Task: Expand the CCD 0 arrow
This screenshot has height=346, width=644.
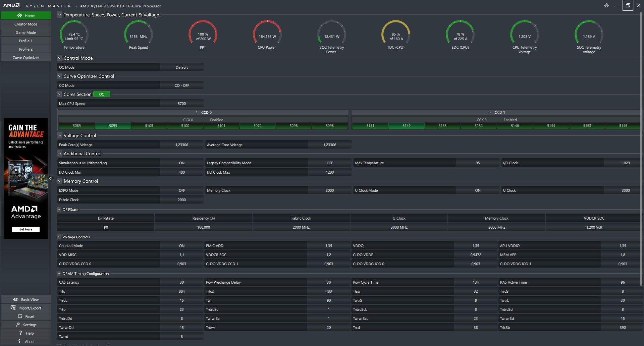Action: tap(197, 112)
